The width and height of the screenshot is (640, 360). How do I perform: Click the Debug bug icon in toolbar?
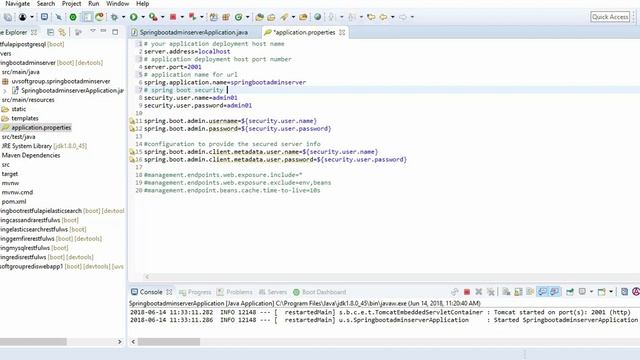114,17
